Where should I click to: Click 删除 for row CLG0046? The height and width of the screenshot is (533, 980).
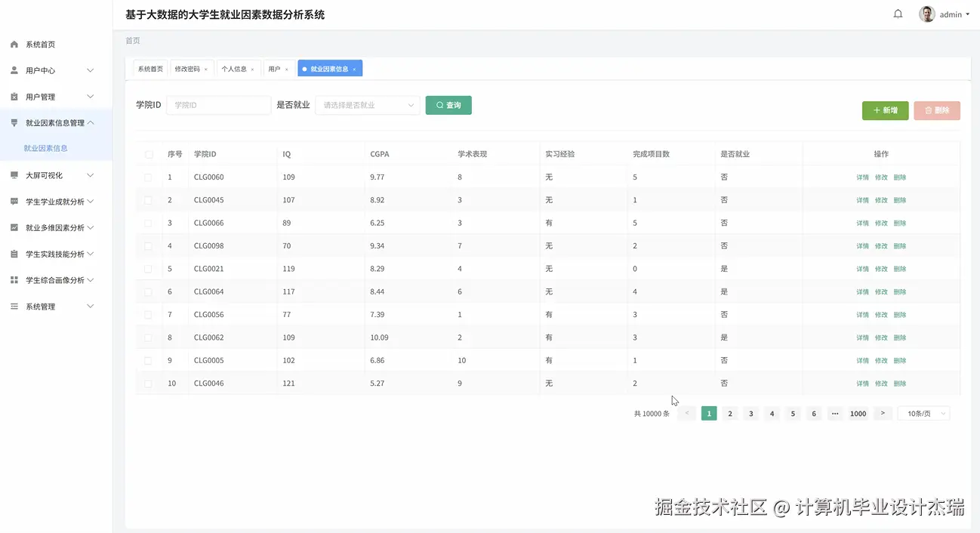pos(900,384)
